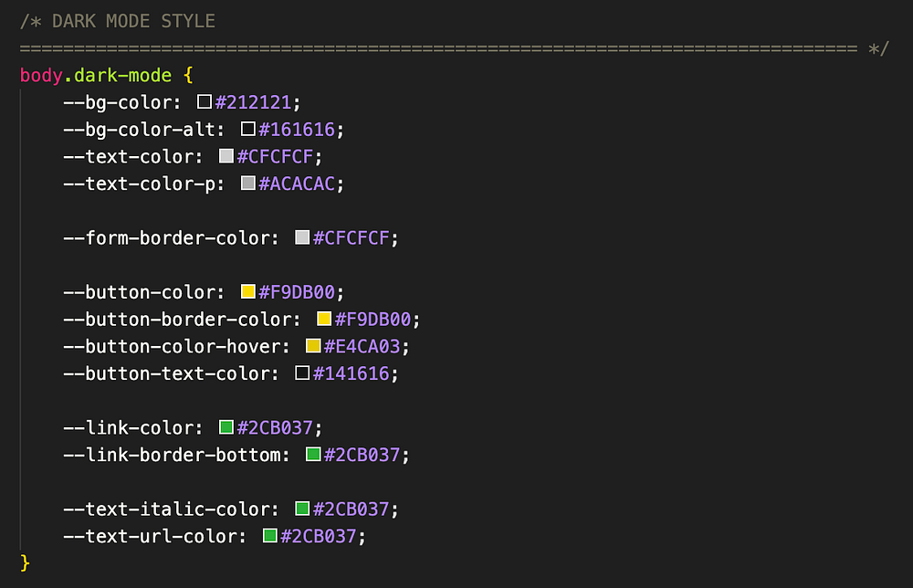This screenshot has width=913, height=588.
Task: Click the --link-border-bottom green swatch
Action: tap(313, 455)
